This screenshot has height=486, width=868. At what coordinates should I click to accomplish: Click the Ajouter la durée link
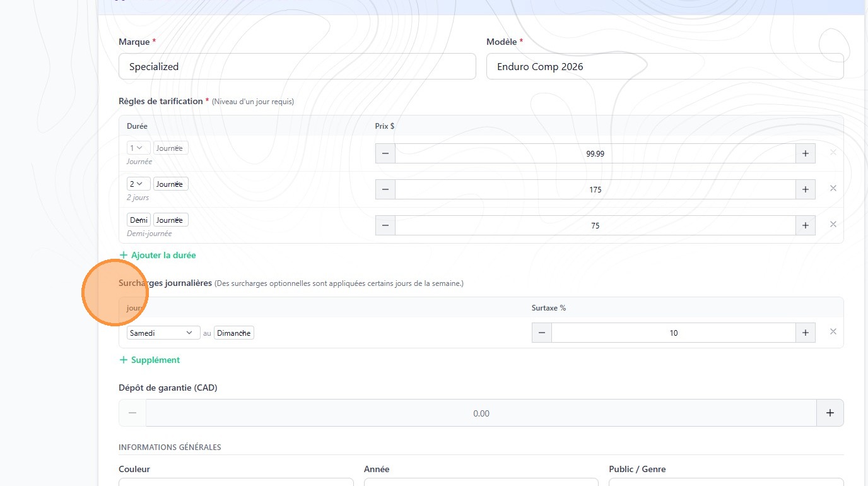click(x=158, y=255)
